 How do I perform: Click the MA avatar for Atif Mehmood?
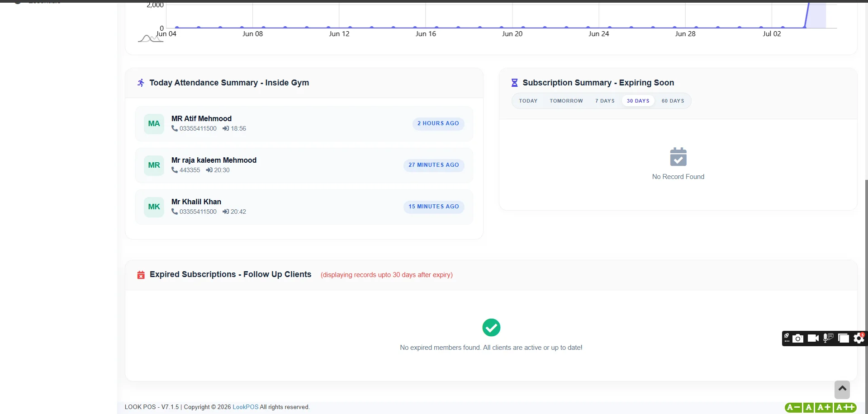[154, 124]
